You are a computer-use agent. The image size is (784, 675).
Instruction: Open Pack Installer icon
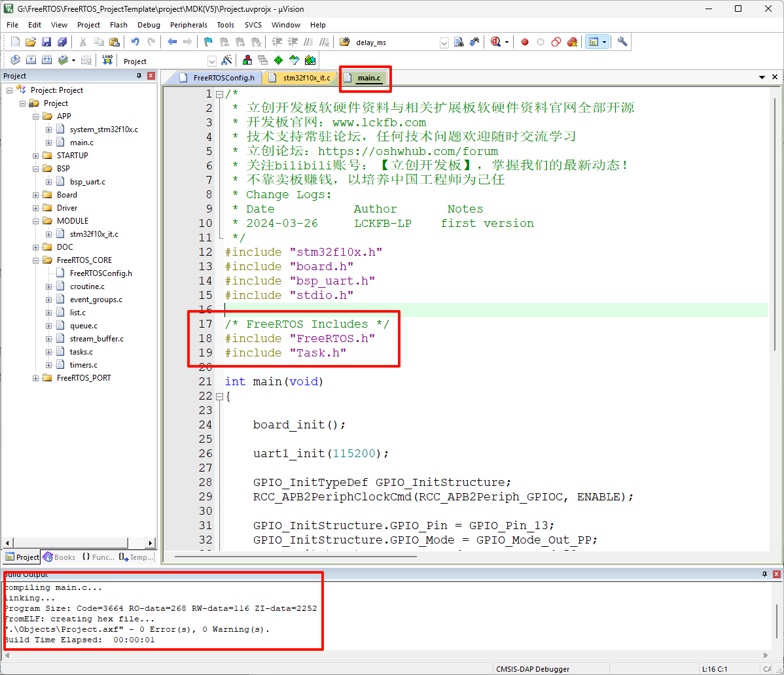pos(310,60)
